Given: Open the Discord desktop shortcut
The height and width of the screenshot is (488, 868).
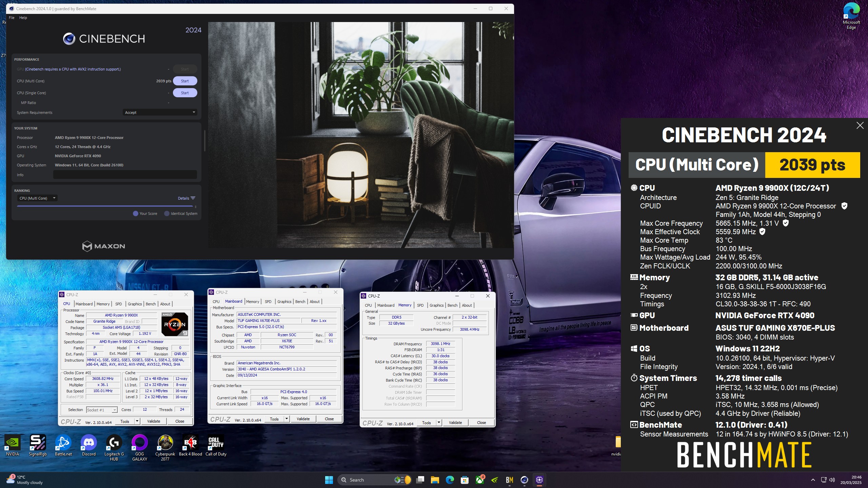Looking at the screenshot, I should (89, 445).
